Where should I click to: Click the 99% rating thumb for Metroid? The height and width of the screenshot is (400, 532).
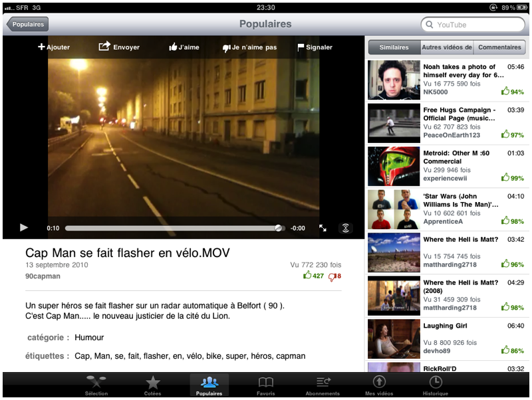505,177
